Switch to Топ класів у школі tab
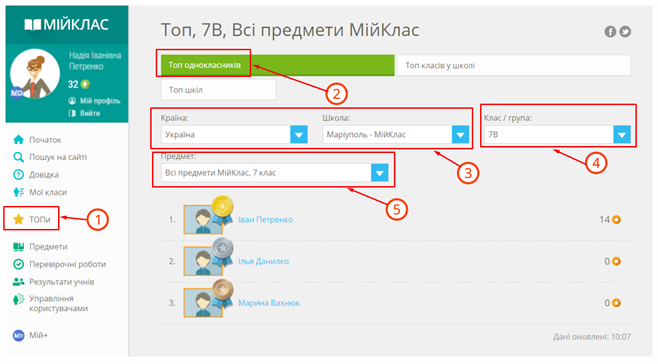The image size is (658, 364). 514,65
